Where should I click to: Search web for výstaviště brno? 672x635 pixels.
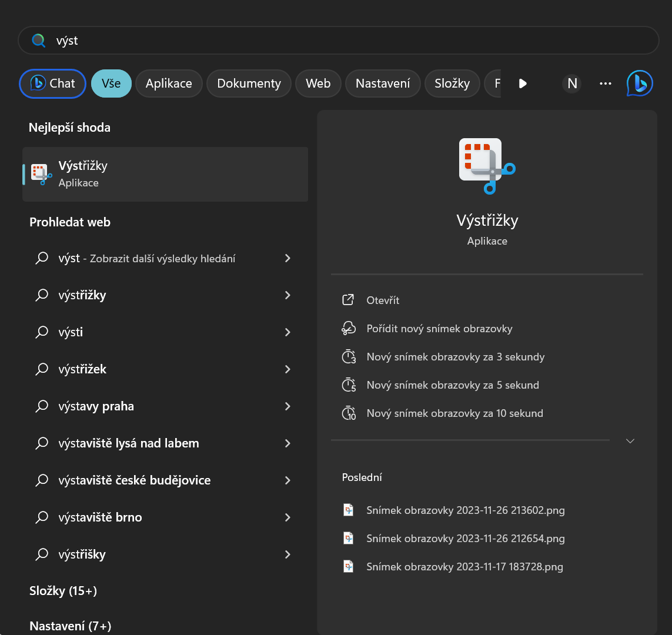click(x=100, y=517)
